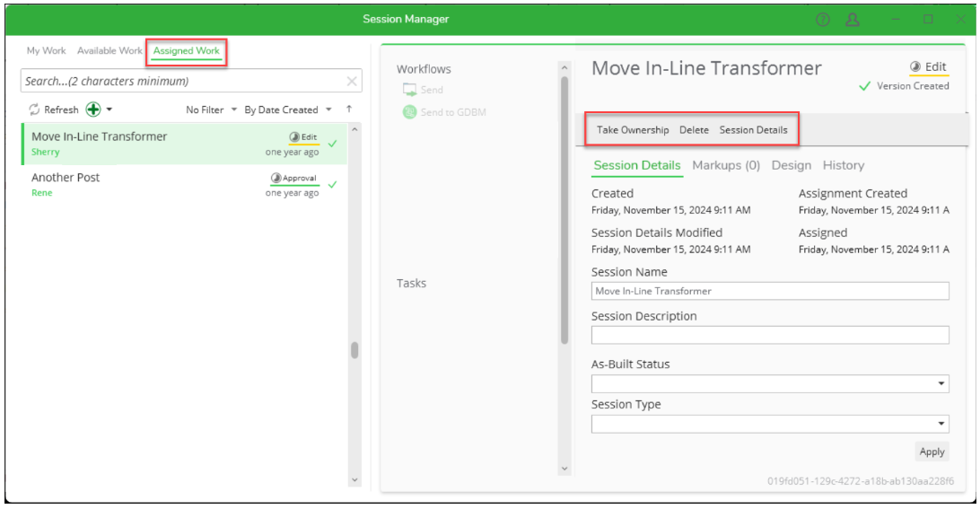Click the Send to GDBM label

point(453,112)
